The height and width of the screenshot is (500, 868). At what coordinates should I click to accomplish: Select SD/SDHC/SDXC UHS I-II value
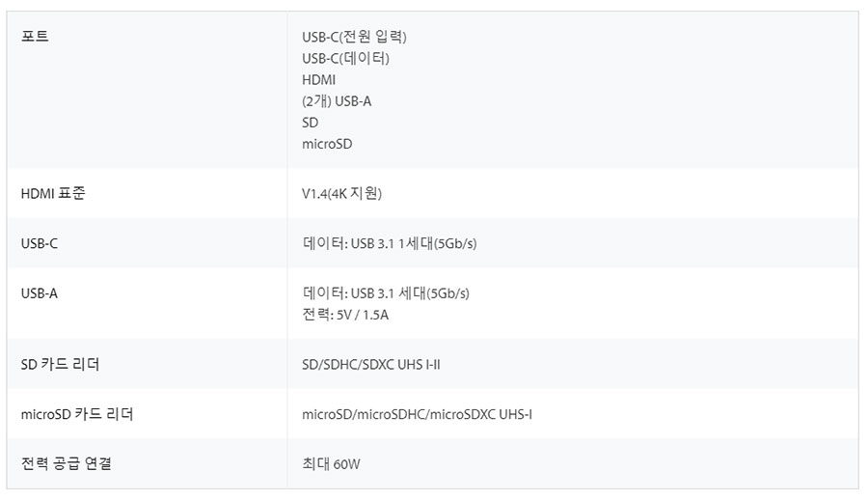pos(371,365)
